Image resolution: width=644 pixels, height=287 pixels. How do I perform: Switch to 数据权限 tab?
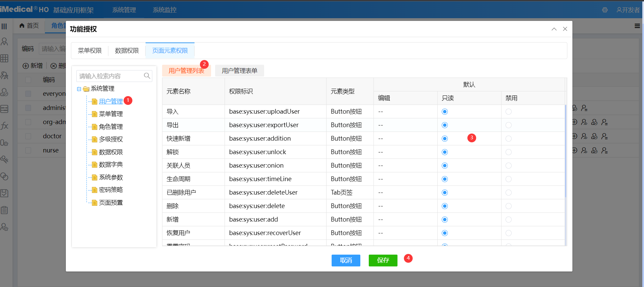(x=127, y=51)
